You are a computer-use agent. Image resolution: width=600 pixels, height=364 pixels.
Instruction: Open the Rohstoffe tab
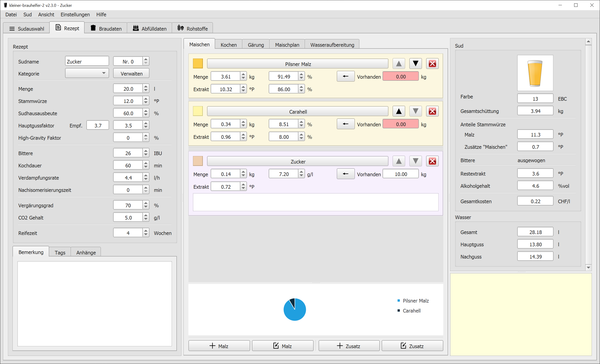(x=192, y=29)
